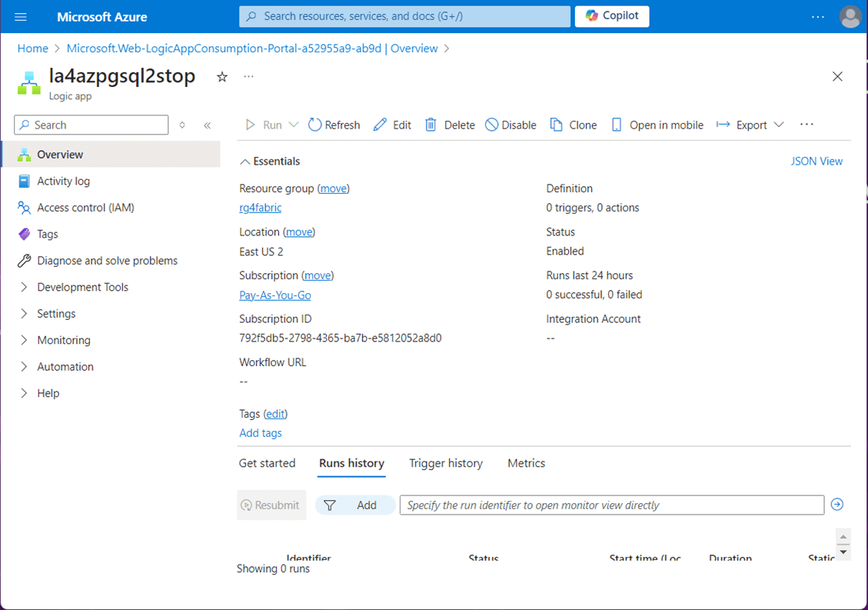
Task: Click the Enabled status value
Action: click(x=564, y=251)
